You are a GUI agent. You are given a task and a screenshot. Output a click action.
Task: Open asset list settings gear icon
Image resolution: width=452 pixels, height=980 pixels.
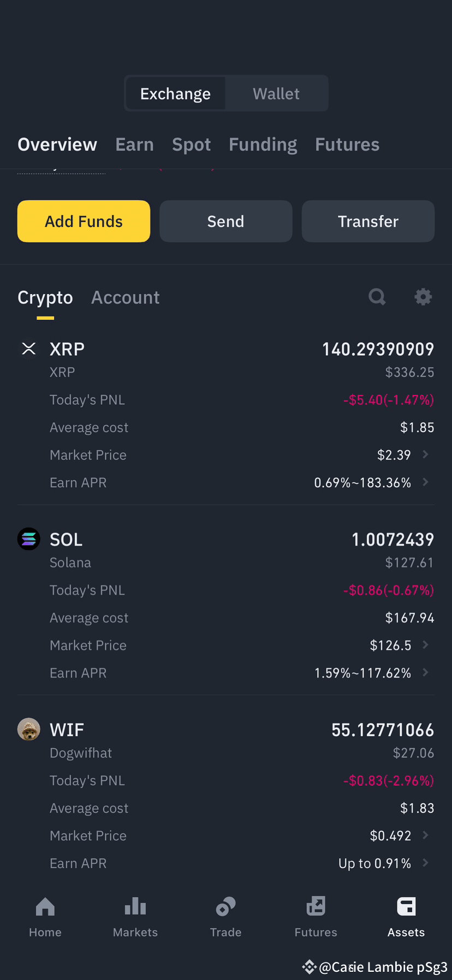(423, 297)
